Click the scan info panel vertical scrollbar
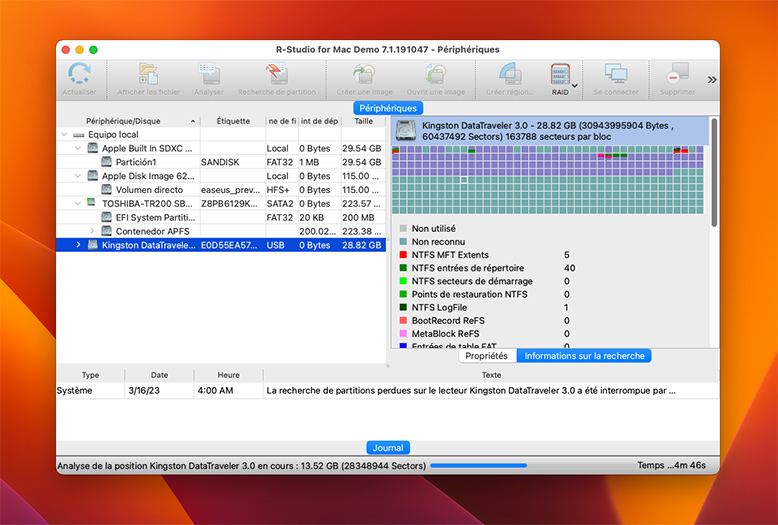Viewport: 778px width, 525px height. tap(714, 172)
